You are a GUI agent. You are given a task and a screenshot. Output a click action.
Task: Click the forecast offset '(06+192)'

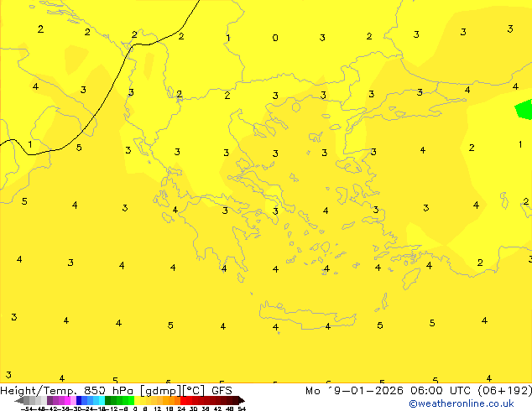[505, 391]
